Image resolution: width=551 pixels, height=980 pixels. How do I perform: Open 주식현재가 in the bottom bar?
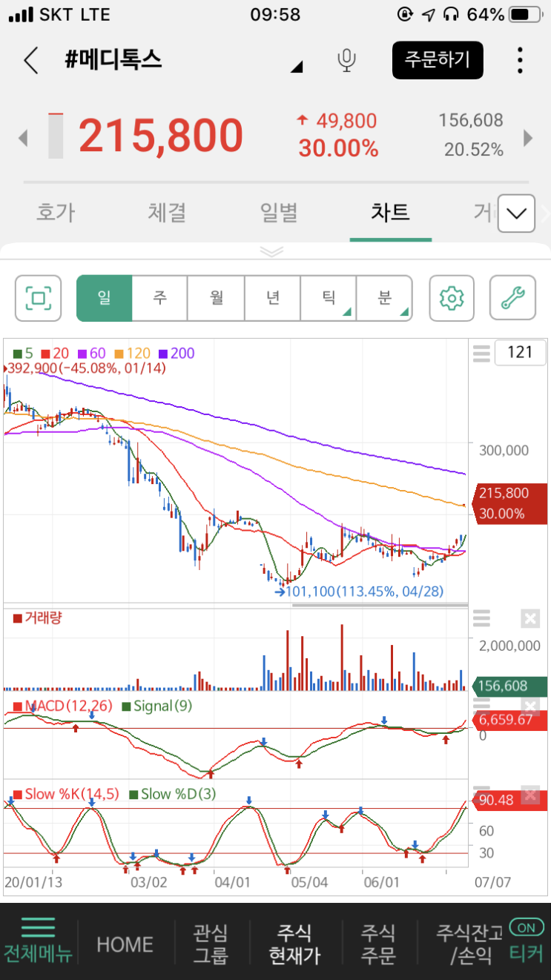(x=294, y=944)
